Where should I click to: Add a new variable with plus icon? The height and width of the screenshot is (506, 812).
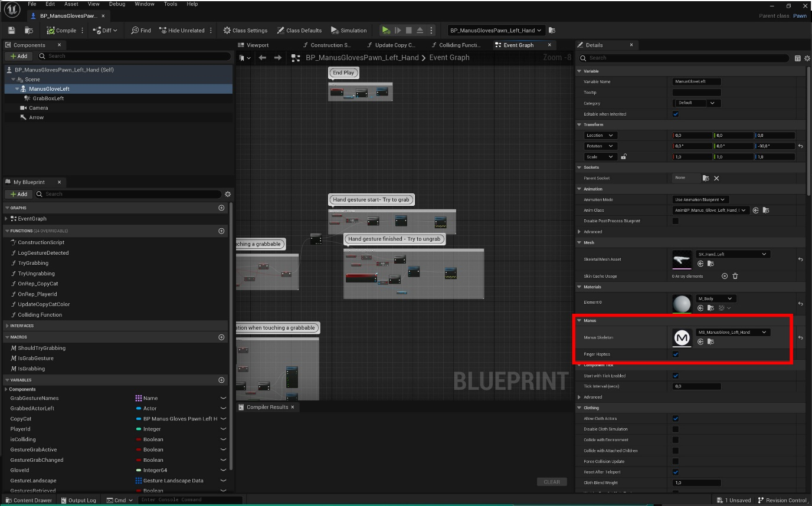coord(221,380)
